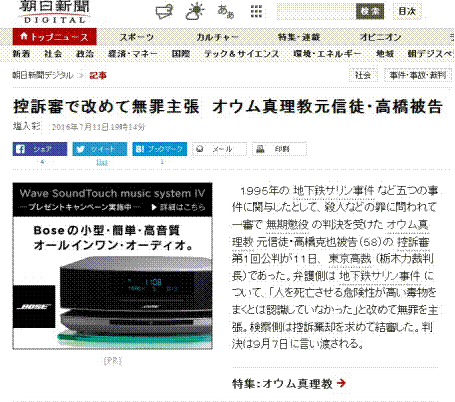This screenshot has width=455, height=402.
Task: Click the 記事 breadcrumb text
Action: point(98,75)
